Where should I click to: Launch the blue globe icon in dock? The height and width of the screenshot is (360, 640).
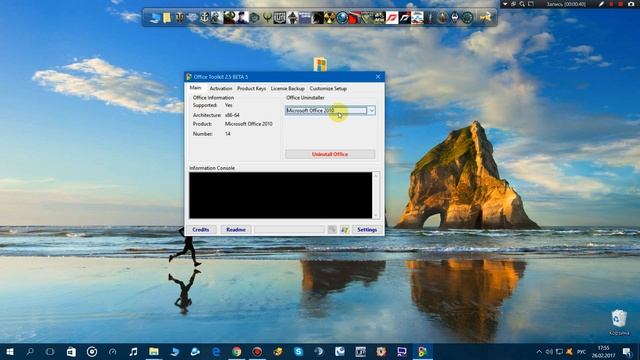coord(342,18)
